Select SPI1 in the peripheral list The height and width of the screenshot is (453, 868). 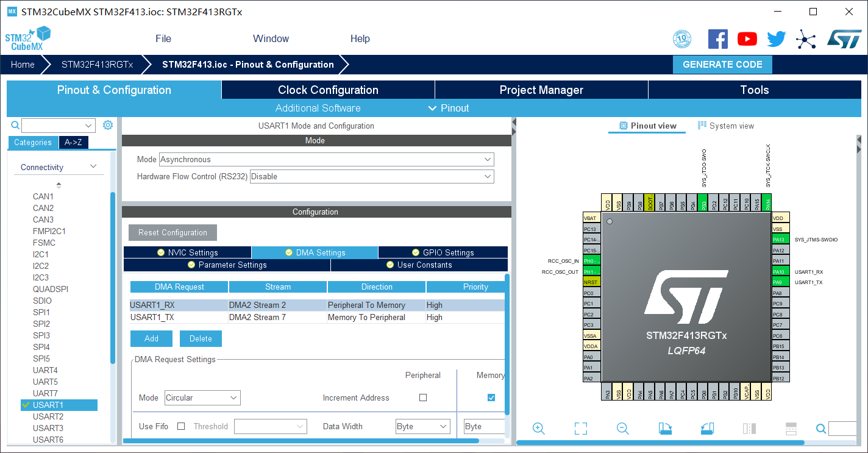click(x=41, y=312)
